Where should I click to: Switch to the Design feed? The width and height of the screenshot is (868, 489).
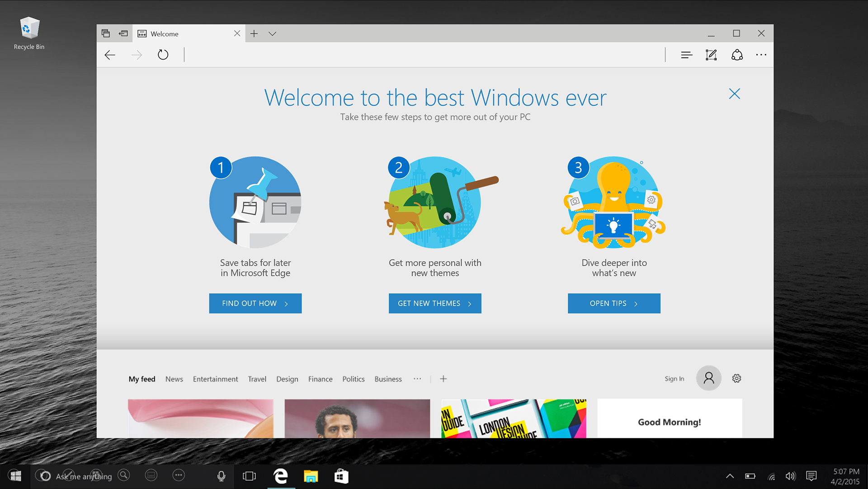(287, 379)
